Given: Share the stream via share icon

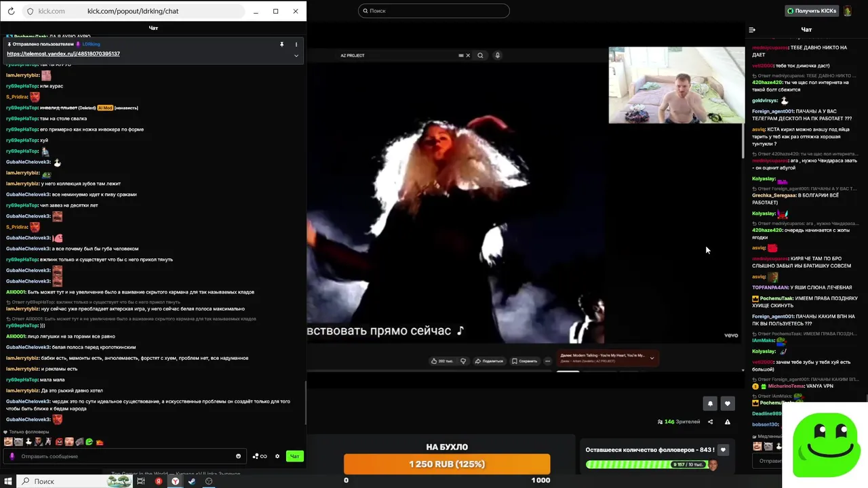Looking at the screenshot, I should pyautogui.click(x=711, y=422).
